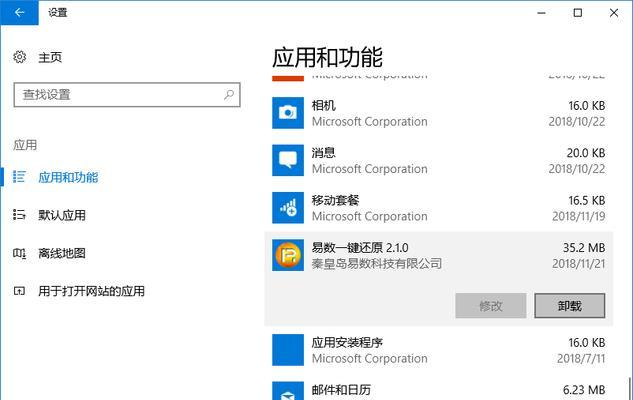This screenshot has width=633, height=400.
Task: Close the 设置 window
Action: (x=614, y=13)
